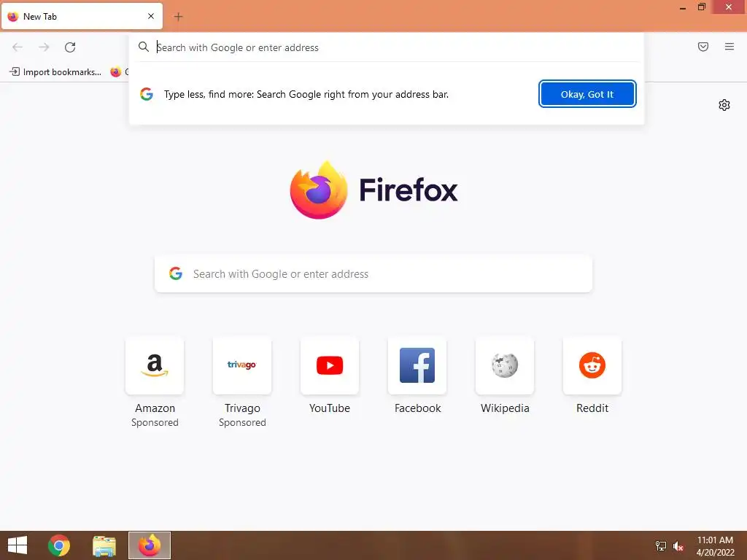Click the back navigation arrow
This screenshot has height=560, width=747.
pyautogui.click(x=18, y=47)
